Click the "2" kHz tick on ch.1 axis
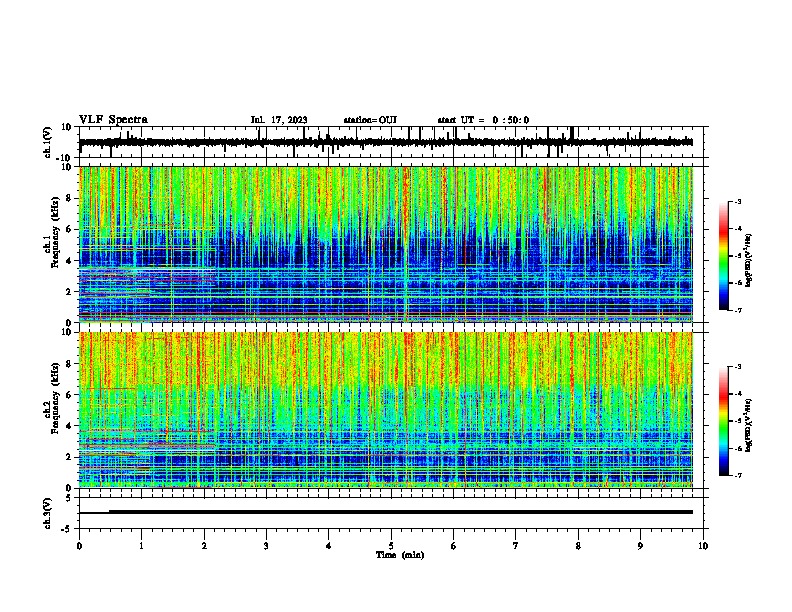Viewport: 792px width, 612px height. [69, 292]
